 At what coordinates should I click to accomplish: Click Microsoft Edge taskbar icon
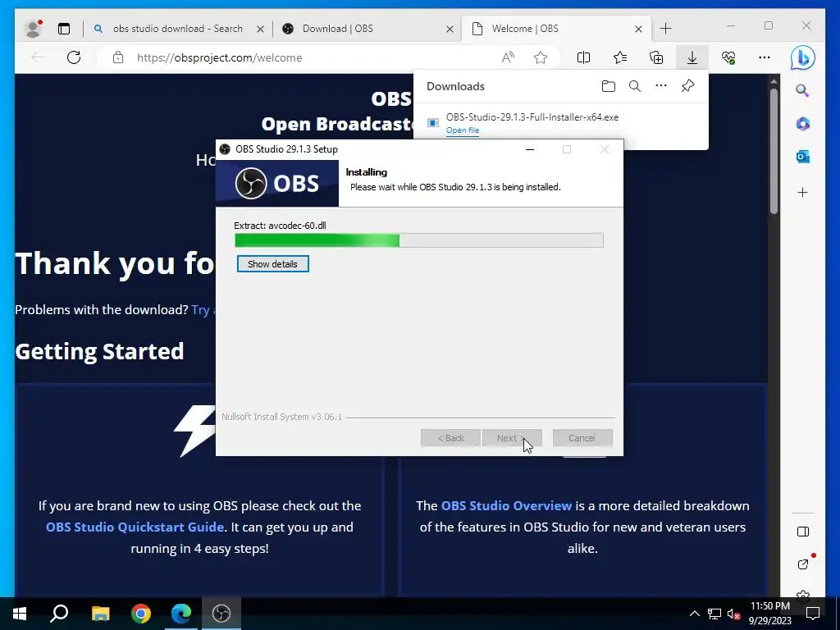[181, 614]
